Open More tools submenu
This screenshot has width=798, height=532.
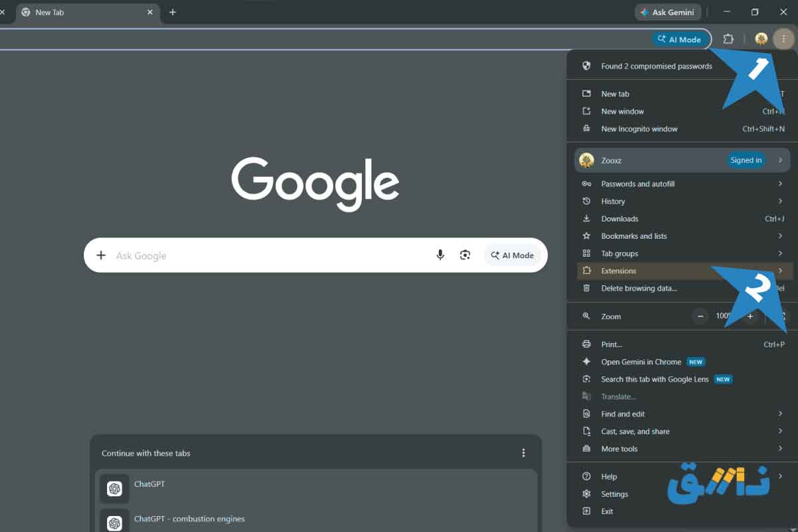682,449
